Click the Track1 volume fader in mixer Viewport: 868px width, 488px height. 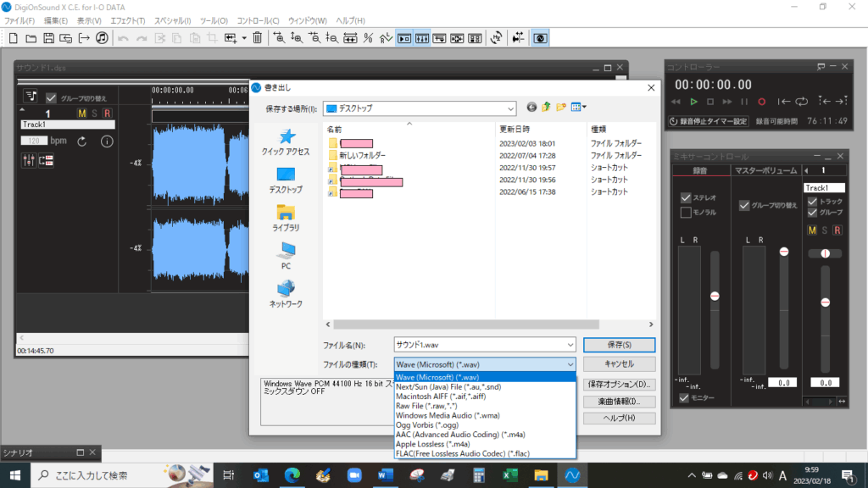click(826, 302)
